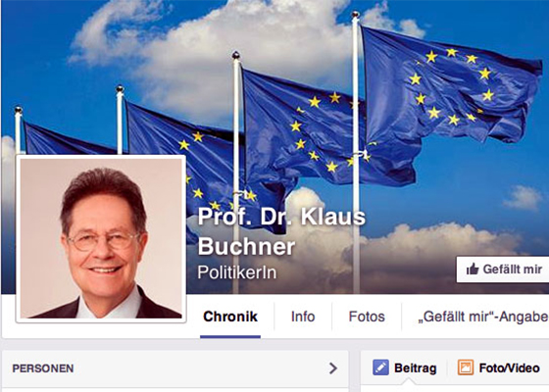The width and height of the screenshot is (549, 392).
Task: Click the PolitikerIn category text
Action: pyautogui.click(x=237, y=272)
